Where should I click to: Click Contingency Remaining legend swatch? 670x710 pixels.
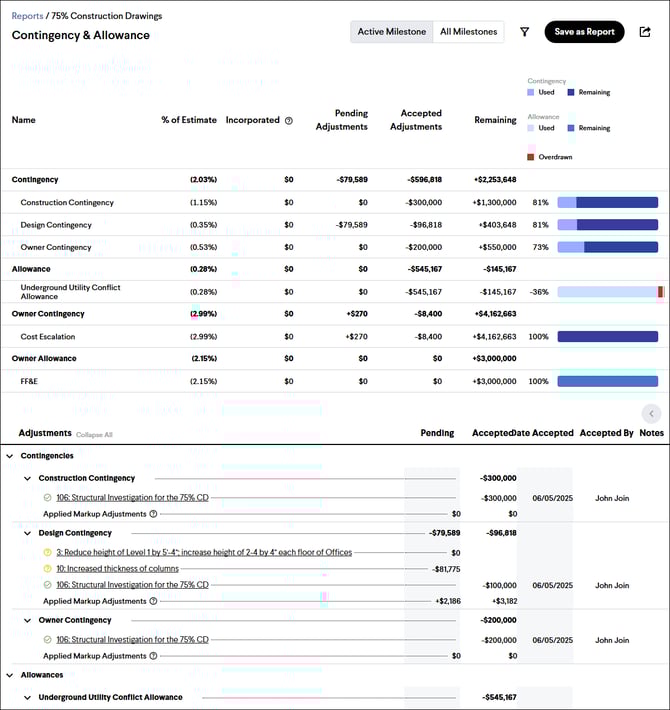click(570, 92)
